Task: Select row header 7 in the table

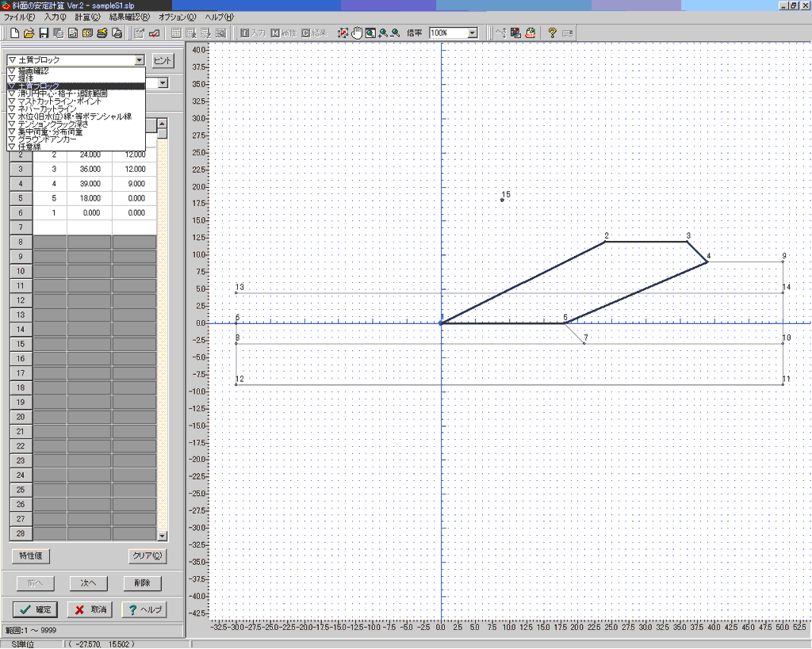Action: 21,227
